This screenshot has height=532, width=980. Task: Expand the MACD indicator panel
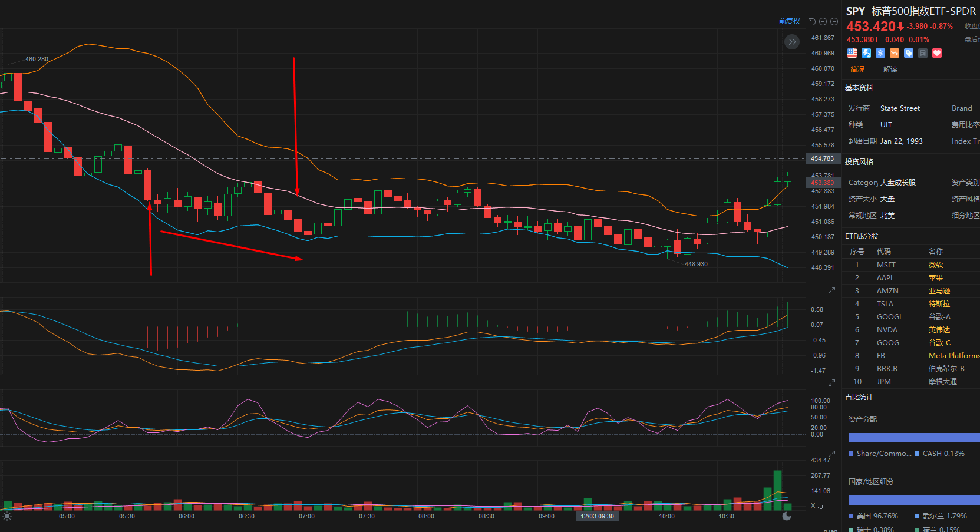(x=831, y=290)
